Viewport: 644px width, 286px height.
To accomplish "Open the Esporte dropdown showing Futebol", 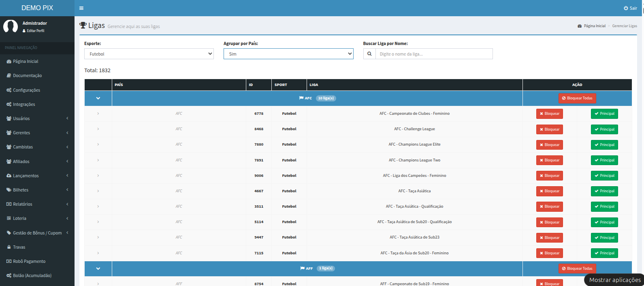I will (x=149, y=54).
